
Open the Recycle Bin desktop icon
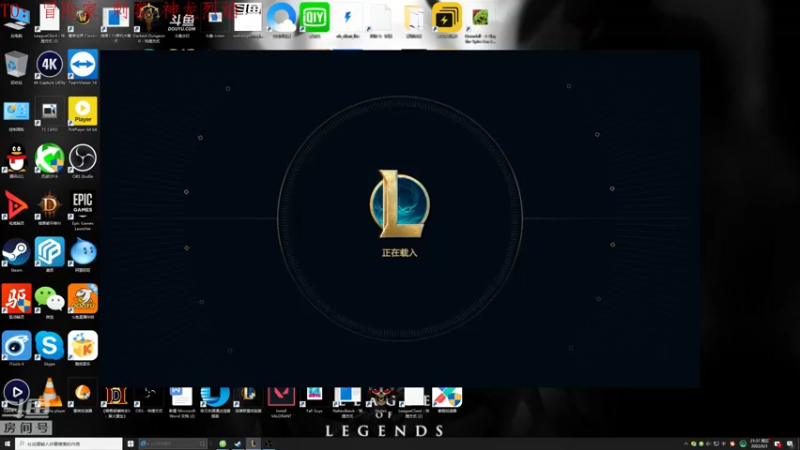(x=16, y=65)
